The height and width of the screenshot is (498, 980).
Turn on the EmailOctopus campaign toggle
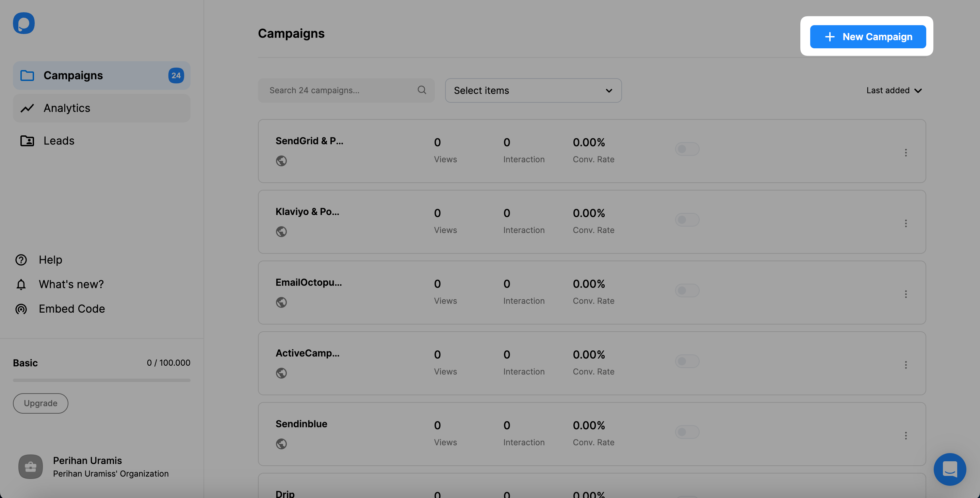(687, 290)
